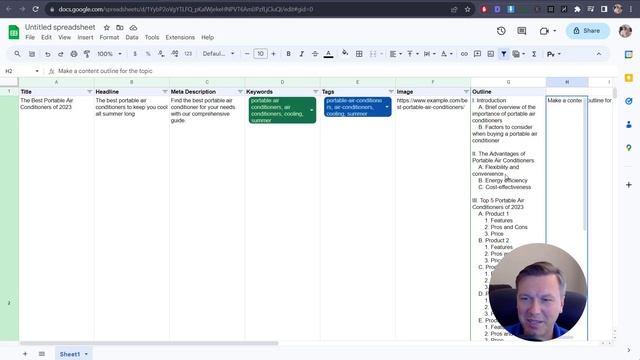Screen dimensions: 640x360
Task: Expand the green Keywords chip dropdown
Action: click(312, 110)
